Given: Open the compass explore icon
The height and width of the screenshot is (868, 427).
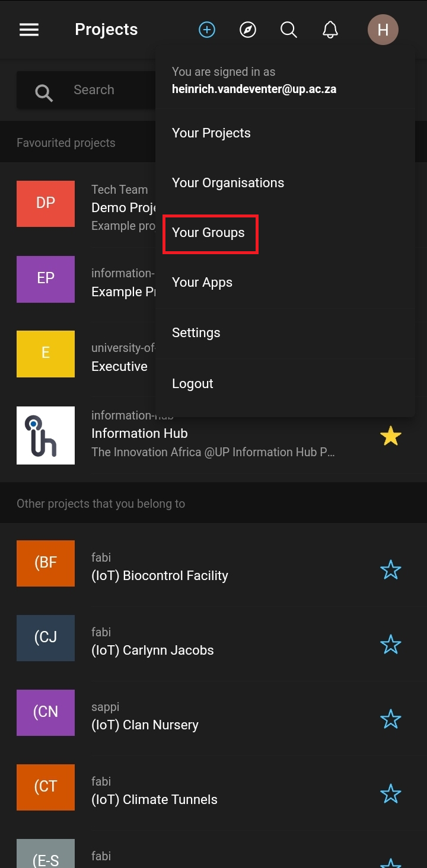Looking at the screenshot, I should tap(248, 30).
